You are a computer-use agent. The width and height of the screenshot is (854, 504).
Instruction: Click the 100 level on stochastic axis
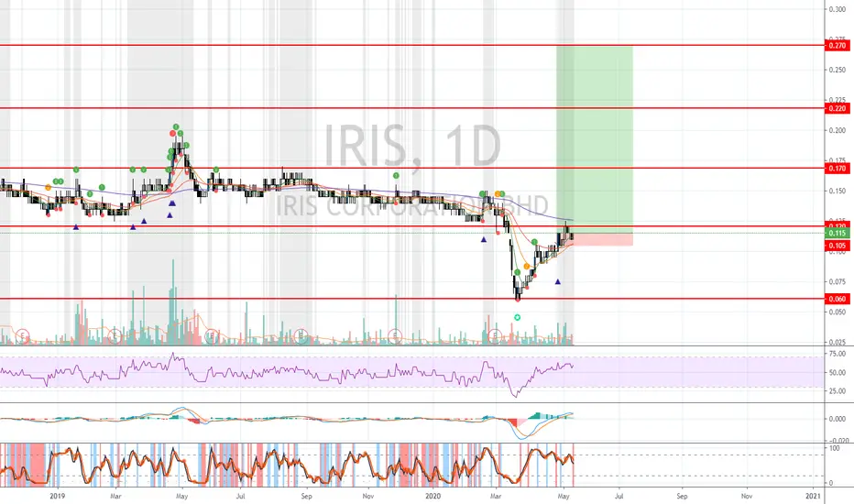click(834, 448)
